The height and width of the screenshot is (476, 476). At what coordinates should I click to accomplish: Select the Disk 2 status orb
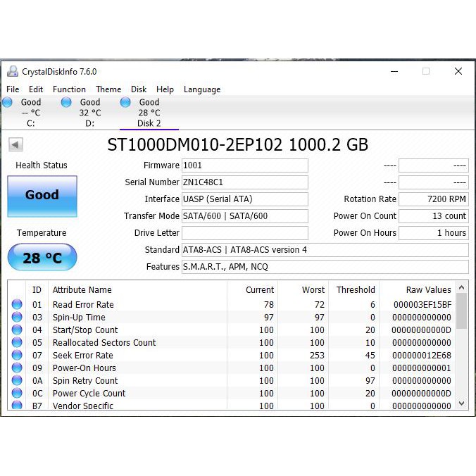[125, 102]
